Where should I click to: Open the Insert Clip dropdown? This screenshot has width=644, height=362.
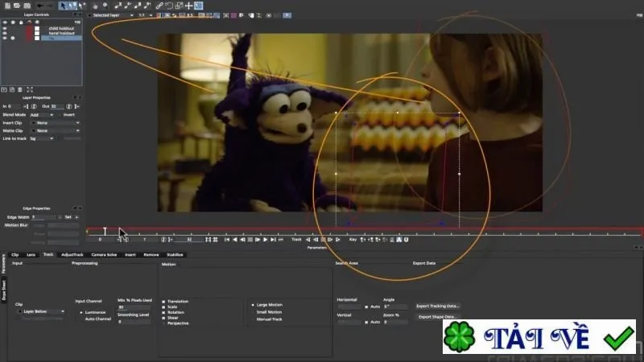(56, 123)
